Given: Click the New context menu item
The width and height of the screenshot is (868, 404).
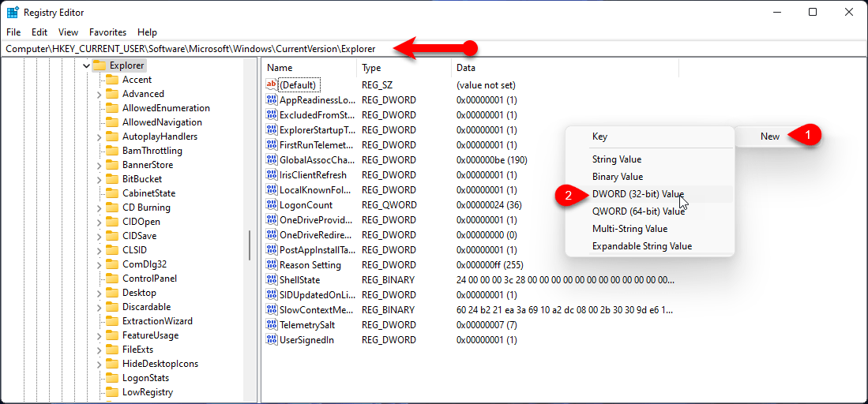Looking at the screenshot, I should pyautogui.click(x=770, y=137).
